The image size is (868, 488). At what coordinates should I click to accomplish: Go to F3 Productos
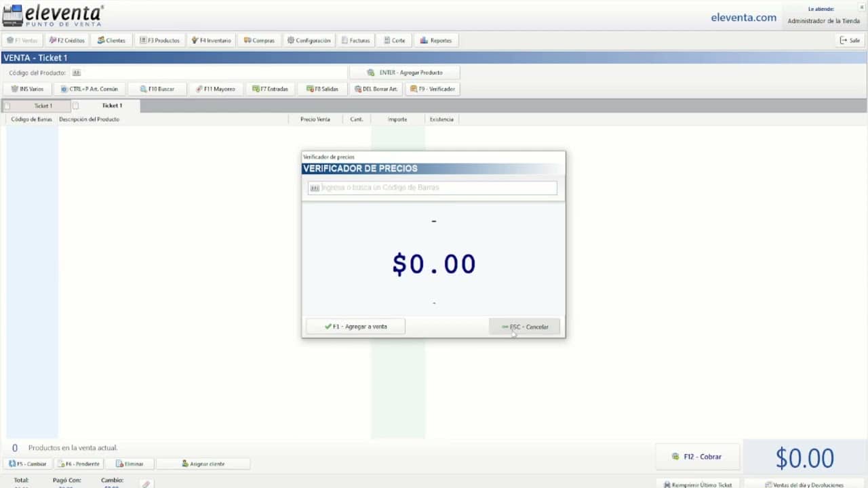click(x=159, y=41)
